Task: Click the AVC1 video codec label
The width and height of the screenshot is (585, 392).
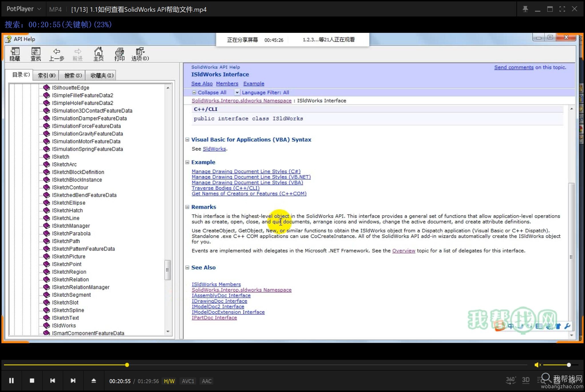Action: tap(188, 381)
